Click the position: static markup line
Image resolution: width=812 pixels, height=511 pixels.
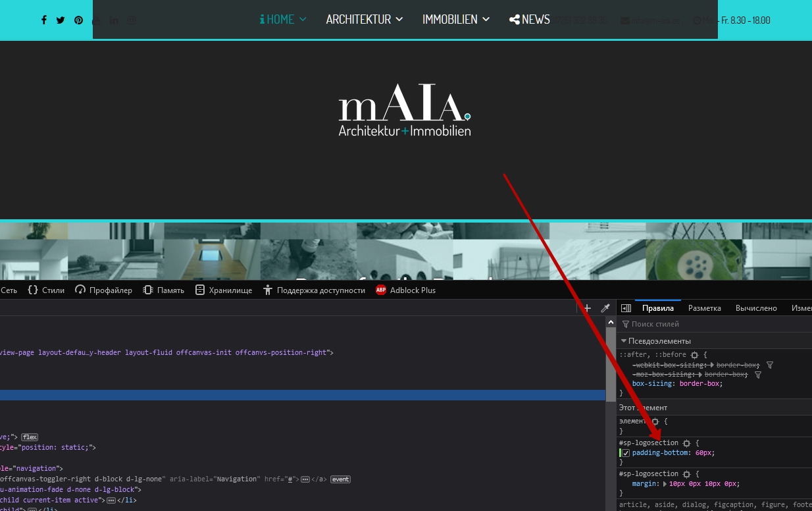[48, 447]
